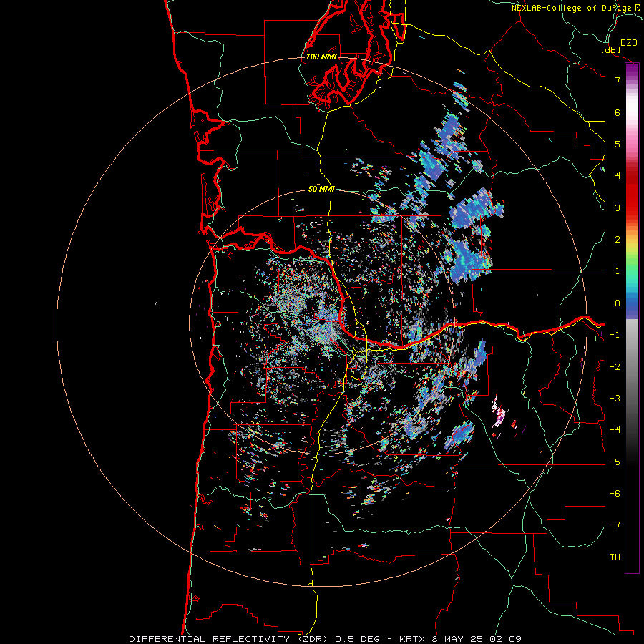This screenshot has height=644, width=644.
Task: Click the "1" value on the color scale
Action: pyautogui.click(x=618, y=271)
